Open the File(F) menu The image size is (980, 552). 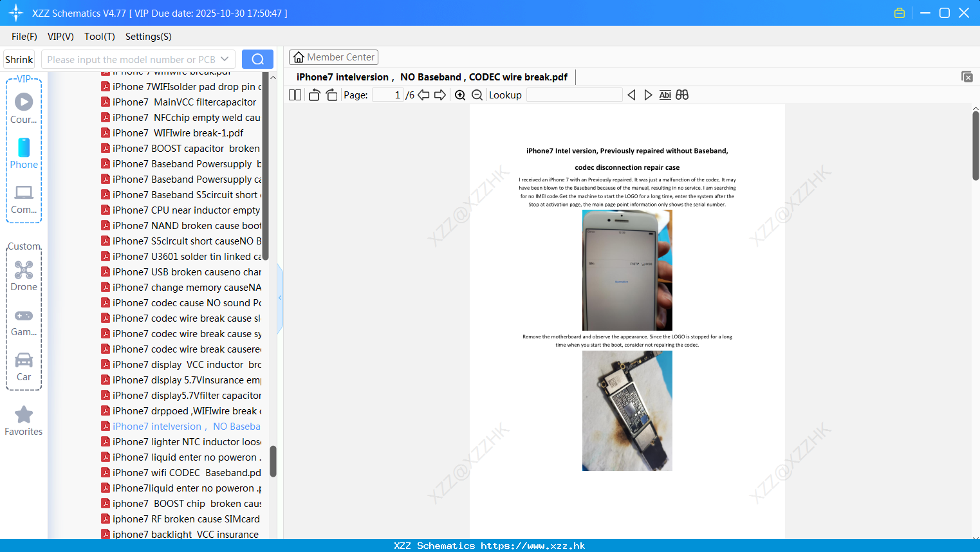[24, 37]
